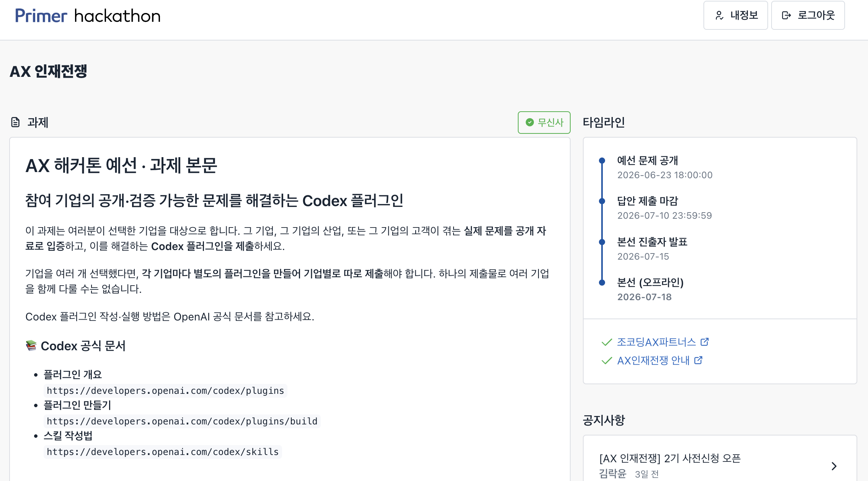Open the Primer hackathon logo home link
Image resolution: width=868 pixels, height=481 pixels.
click(88, 16)
